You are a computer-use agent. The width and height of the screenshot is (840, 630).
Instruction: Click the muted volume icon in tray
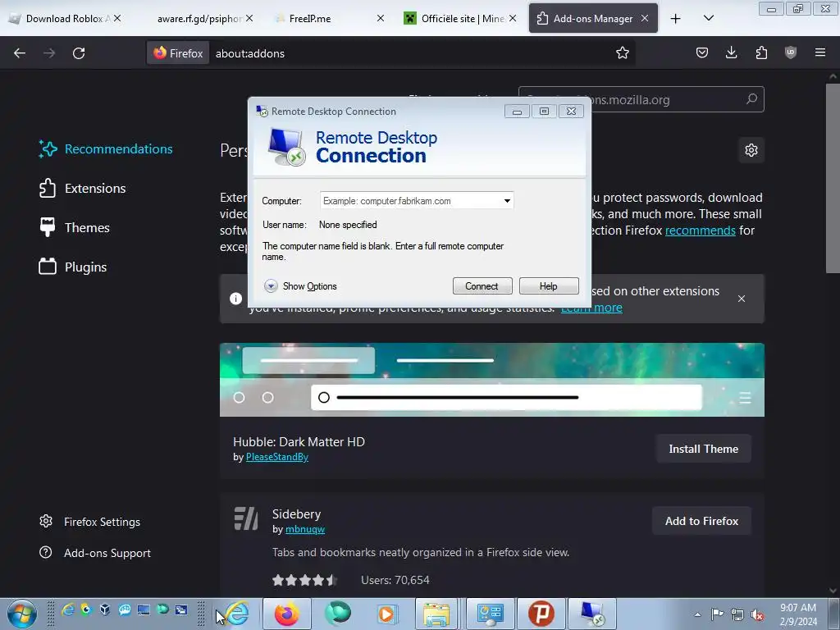[x=757, y=614]
